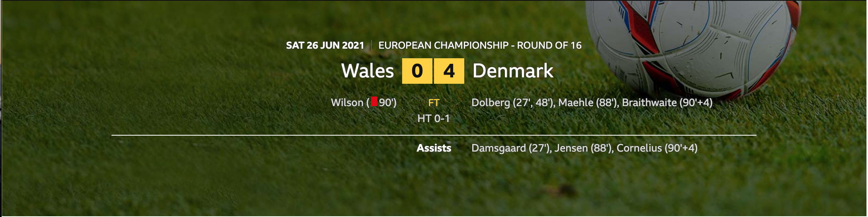Select scorer Braithwaite (90'+4)
Image resolution: width=868 pixels, height=217 pixels.
pos(667,103)
